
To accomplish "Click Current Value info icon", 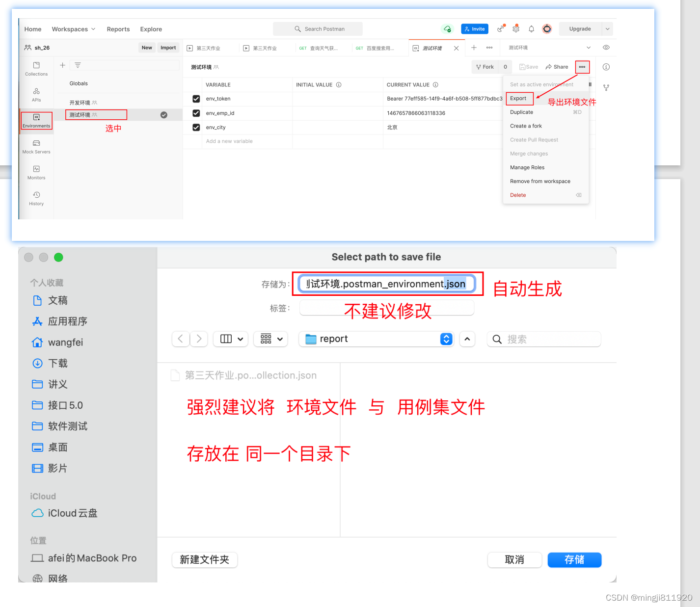I will pos(435,85).
